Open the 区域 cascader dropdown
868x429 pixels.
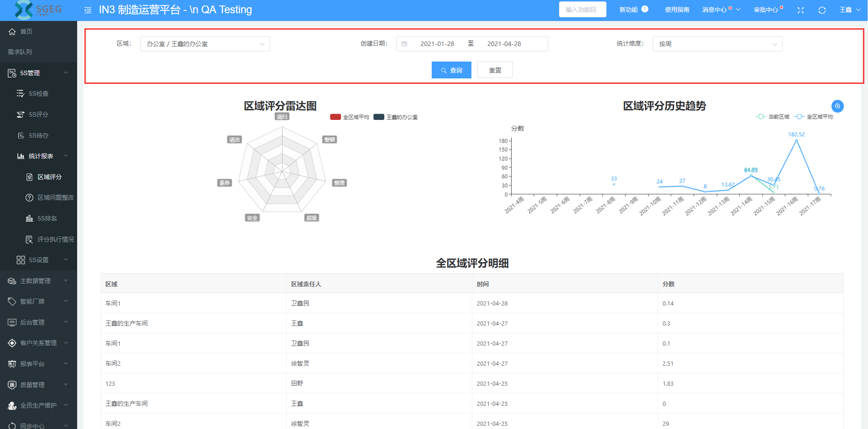(205, 44)
